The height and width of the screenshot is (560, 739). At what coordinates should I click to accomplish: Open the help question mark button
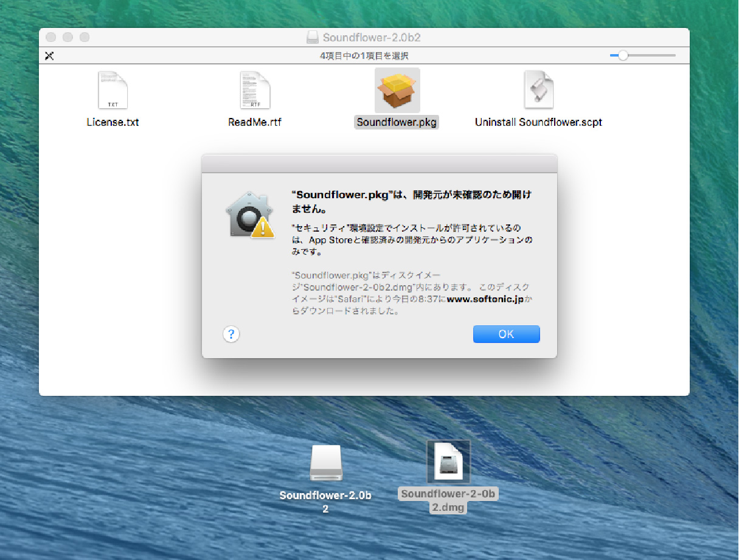pos(231,334)
